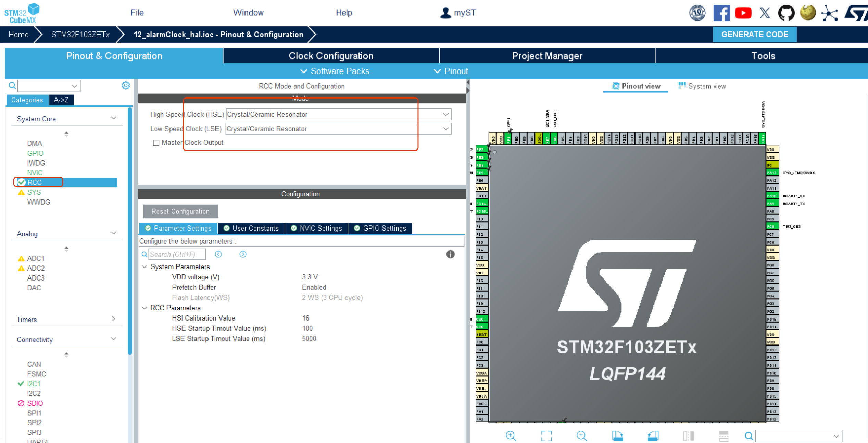This screenshot has width=868, height=443.
Task: Collapse the System Core category
Action: tap(114, 118)
